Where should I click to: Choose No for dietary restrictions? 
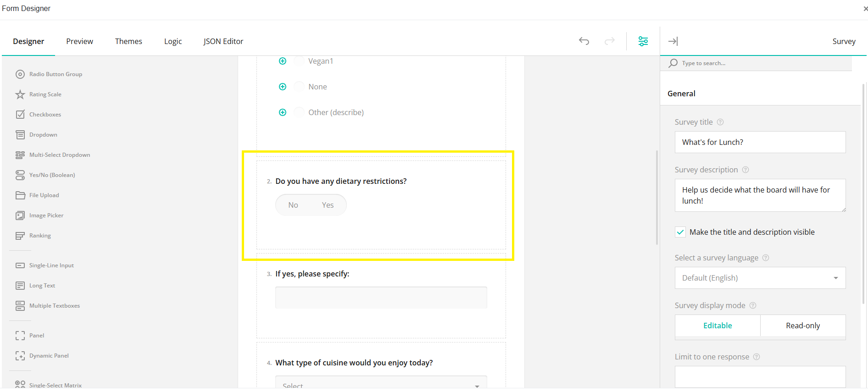click(293, 205)
